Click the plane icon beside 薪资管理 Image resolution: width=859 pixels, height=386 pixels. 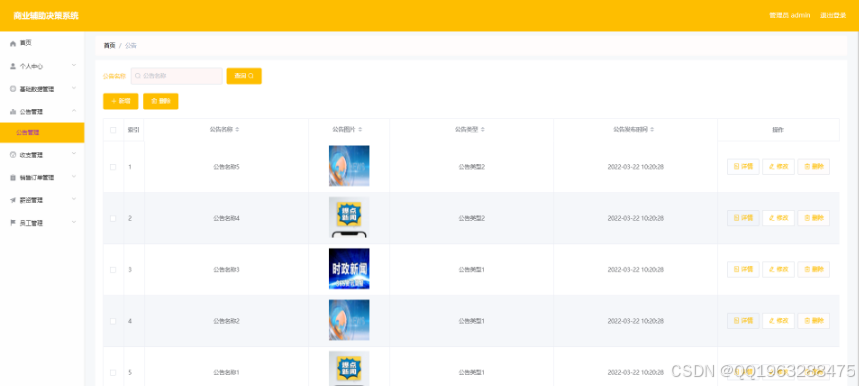(13, 200)
